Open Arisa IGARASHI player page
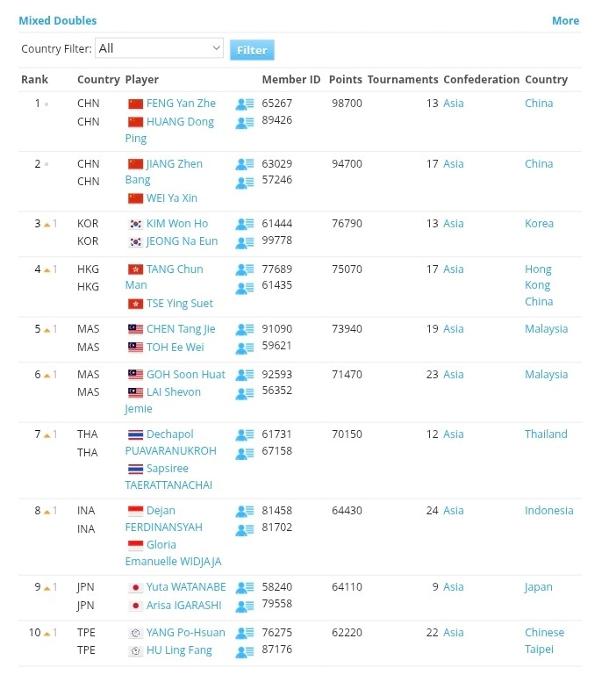Viewport: 616px width, 689px height. pos(183,606)
